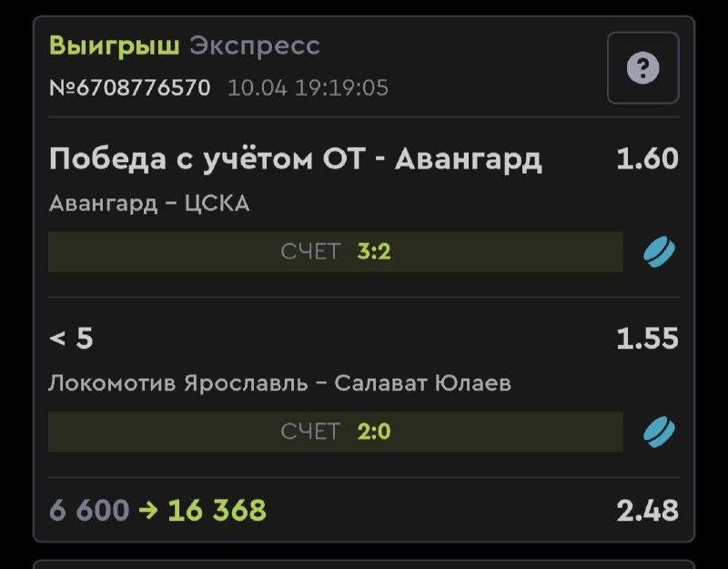Select the bet number №6708776570

click(x=129, y=88)
